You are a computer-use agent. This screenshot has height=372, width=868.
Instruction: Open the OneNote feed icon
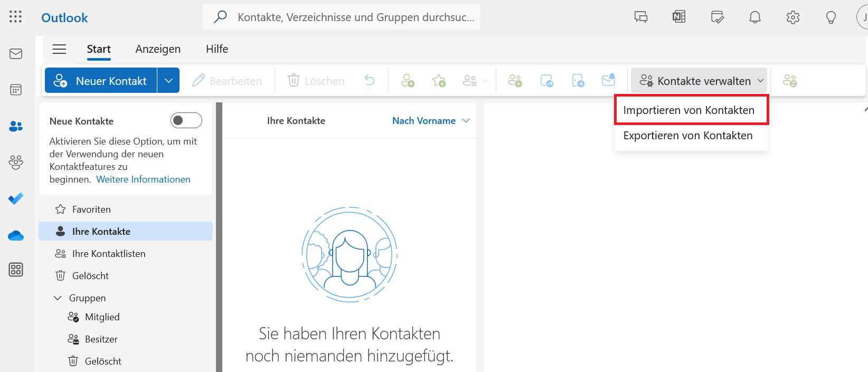pos(679,17)
